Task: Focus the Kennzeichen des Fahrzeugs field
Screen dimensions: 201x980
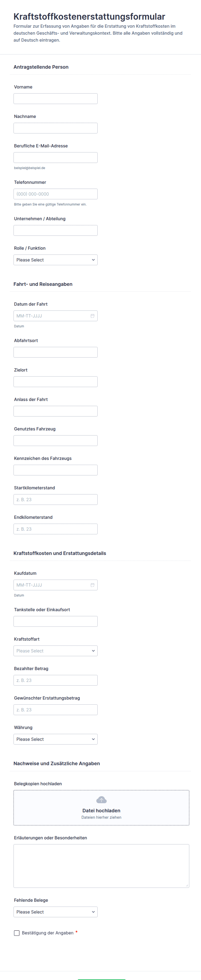Action: tap(56, 470)
